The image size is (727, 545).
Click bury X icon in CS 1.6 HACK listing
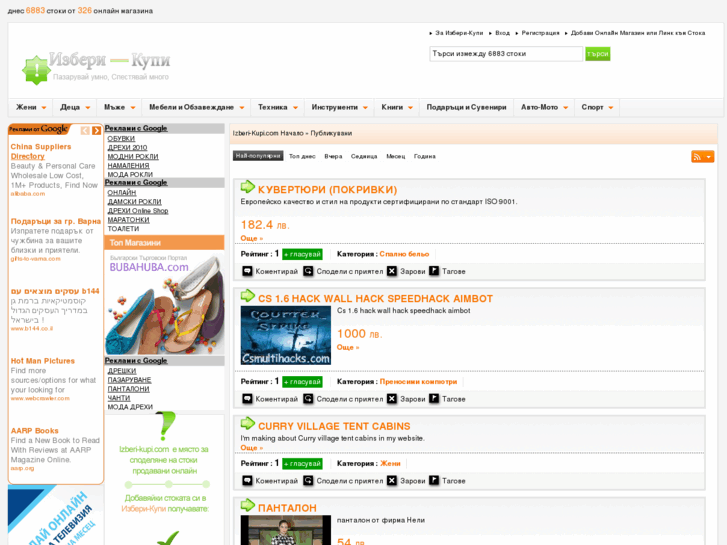tap(392, 398)
